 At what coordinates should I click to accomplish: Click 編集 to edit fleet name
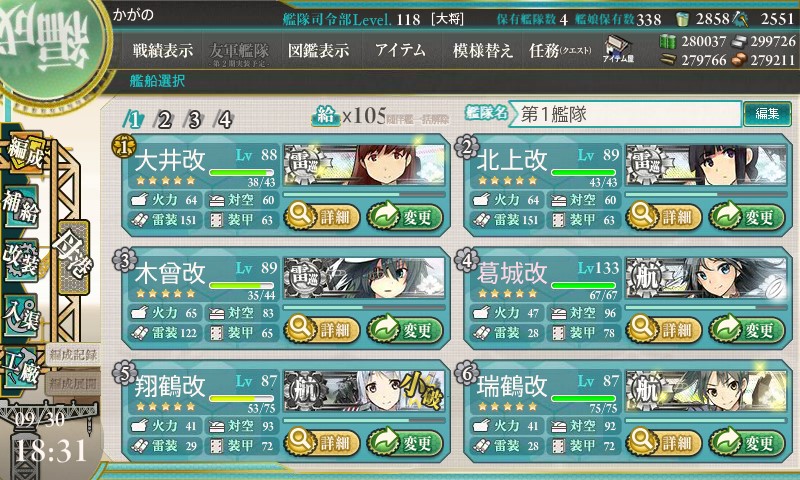[767, 113]
